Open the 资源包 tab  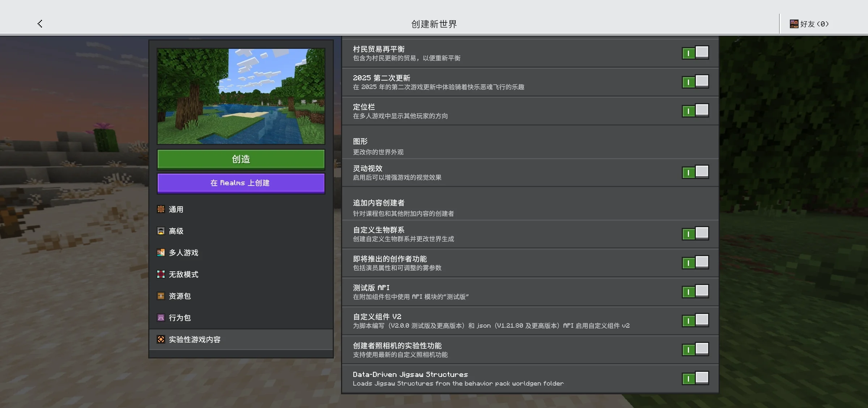[241, 296]
